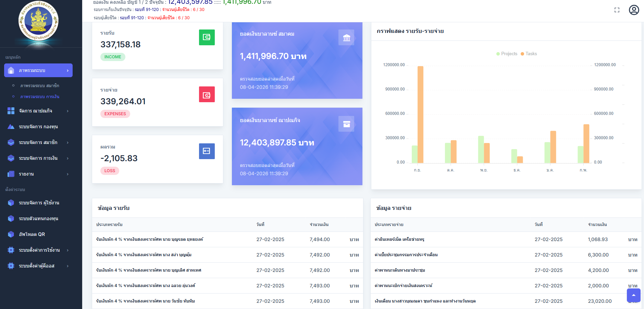The width and height of the screenshot is (644, 309).
Task: Click the ระบบตั้งค่าการใช้งาน chip icon
Action: (x=11, y=250)
